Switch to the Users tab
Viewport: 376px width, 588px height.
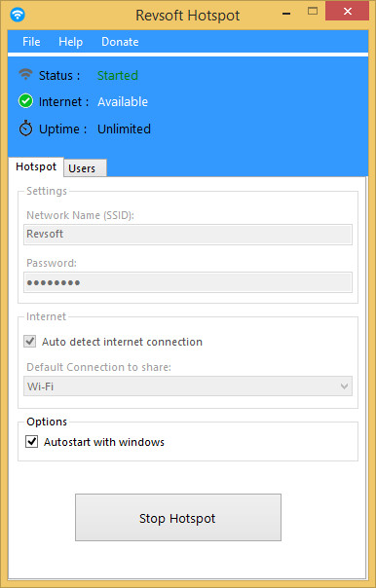coord(85,168)
